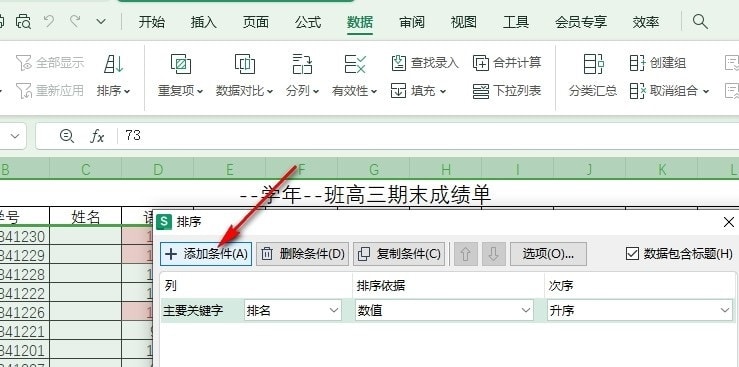This screenshot has width=739, height=367.
Task: Click the 分列 split columns icon
Action: [x=302, y=64]
